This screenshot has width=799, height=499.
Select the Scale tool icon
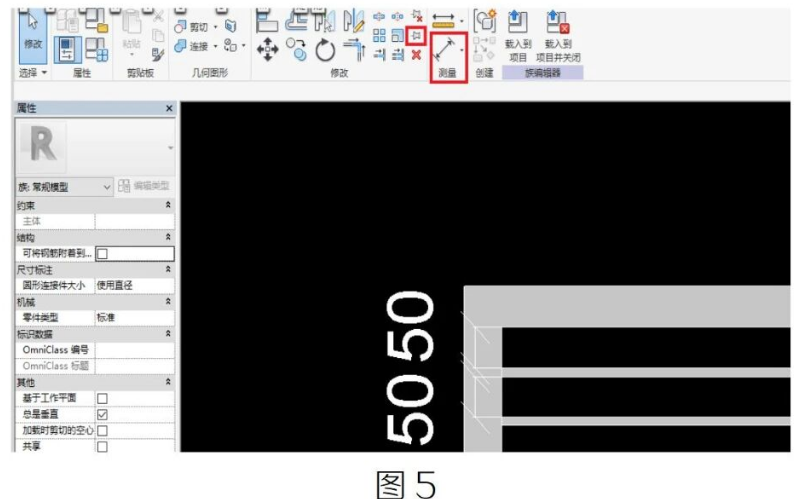[397, 35]
